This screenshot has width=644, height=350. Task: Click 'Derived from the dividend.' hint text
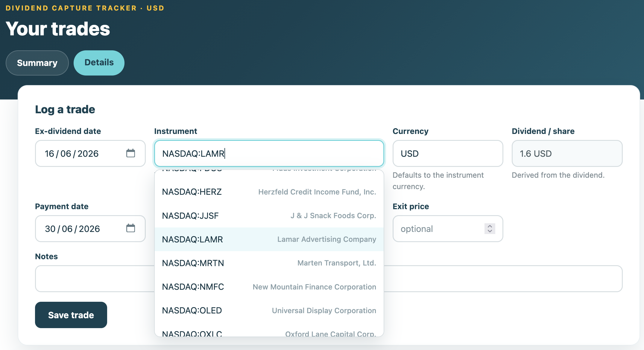[558, 175]
